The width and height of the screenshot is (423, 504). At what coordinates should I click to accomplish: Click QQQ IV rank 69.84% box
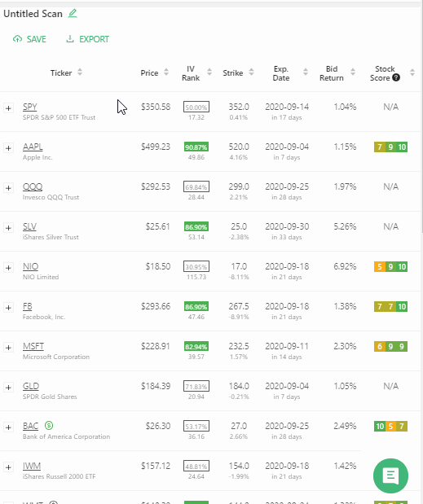pyautogui.click(x=196, y=186)
